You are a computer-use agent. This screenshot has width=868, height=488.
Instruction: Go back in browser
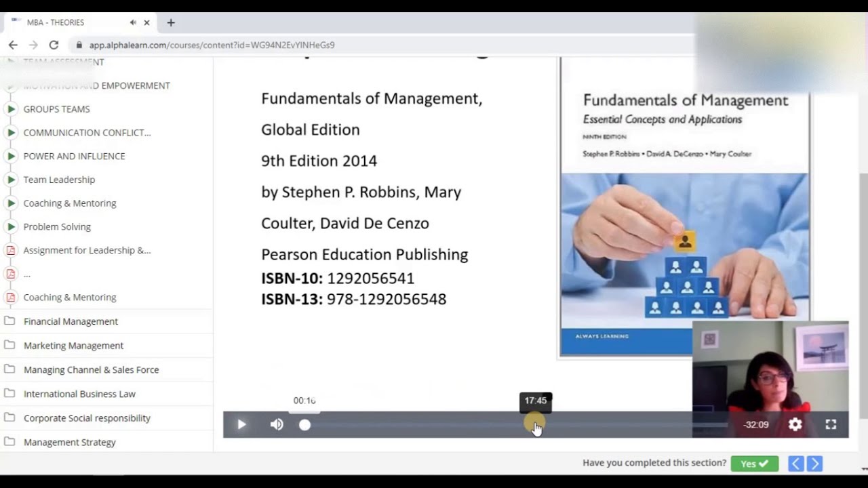tap(13, 45)
